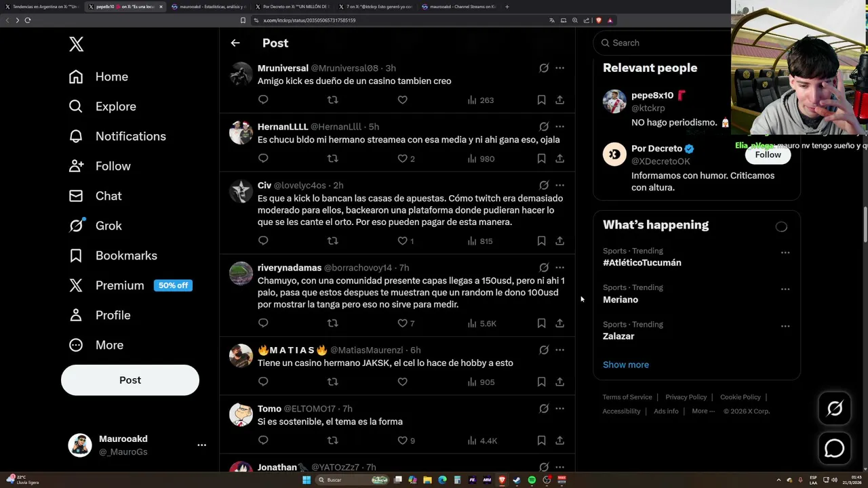Click Show more under What's happening
Viewport: 868px width, 488px height.
[626, 365]
